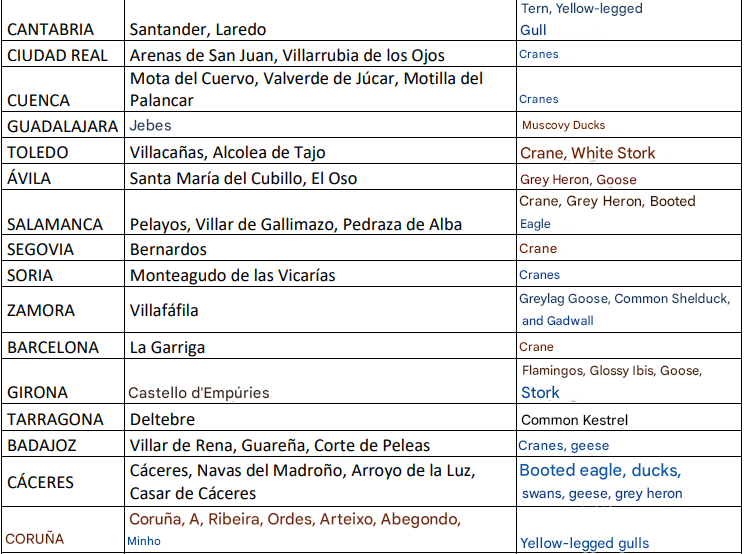
Task: Click the Castello d'Empúries text
Action: pyautogui.click(x=198, y=393)
